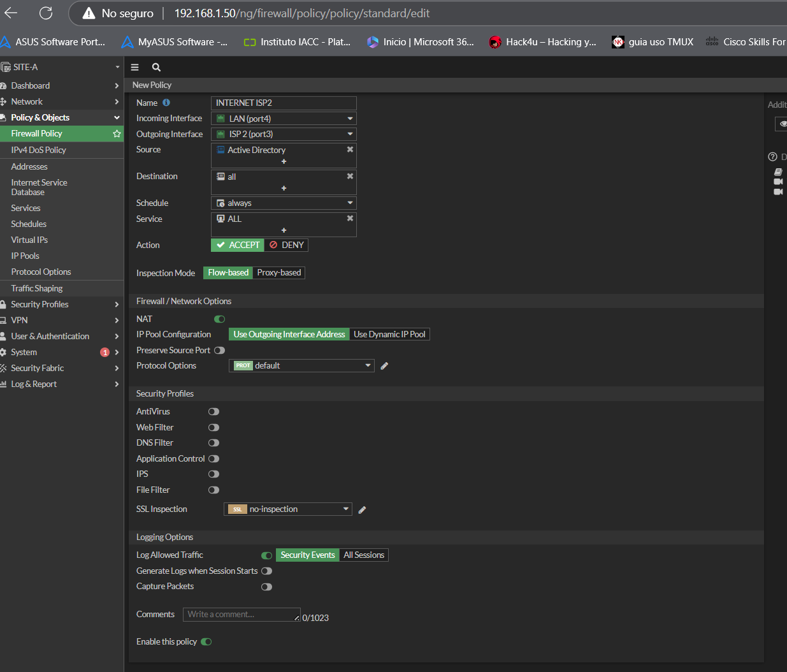Click the hamburger menu toggle icon
The image size is (787, 672).
134,67
